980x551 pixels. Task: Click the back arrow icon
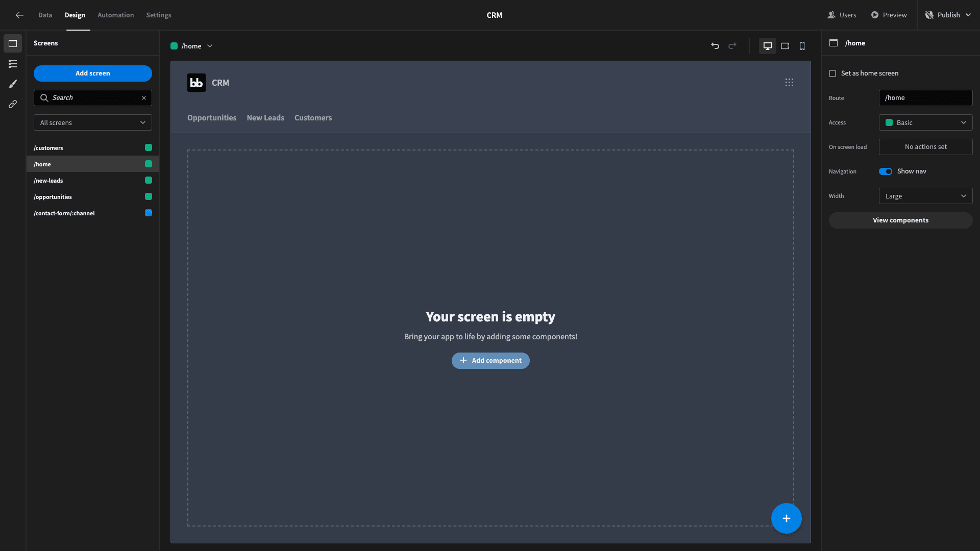19,15
